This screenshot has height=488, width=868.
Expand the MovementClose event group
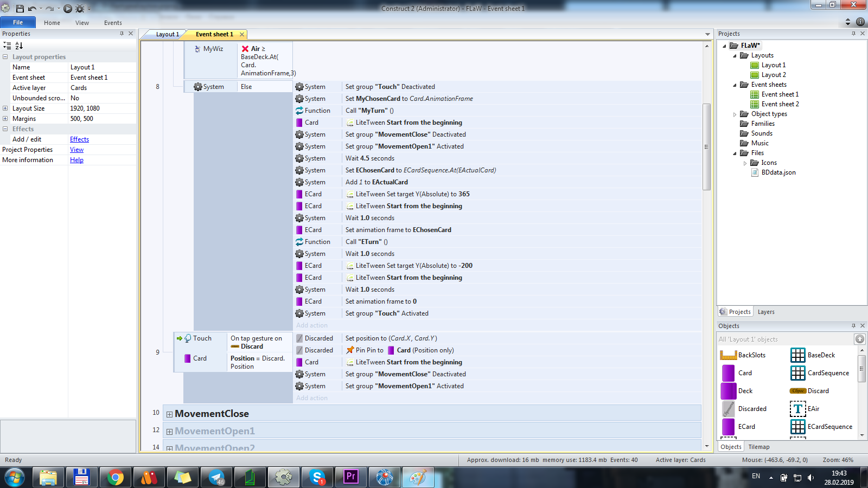click(x=169, y=414)
